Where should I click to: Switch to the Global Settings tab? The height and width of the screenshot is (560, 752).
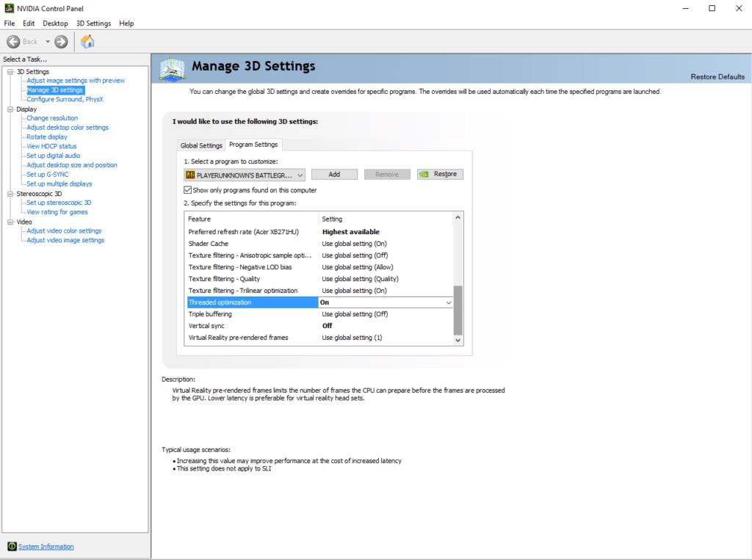tap(201, 145)
